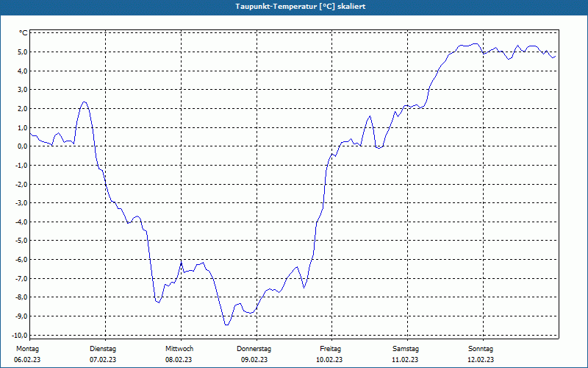Click the -2,0 y-axis label
Viewport: 588px width, 368px height.
[21, 185]
